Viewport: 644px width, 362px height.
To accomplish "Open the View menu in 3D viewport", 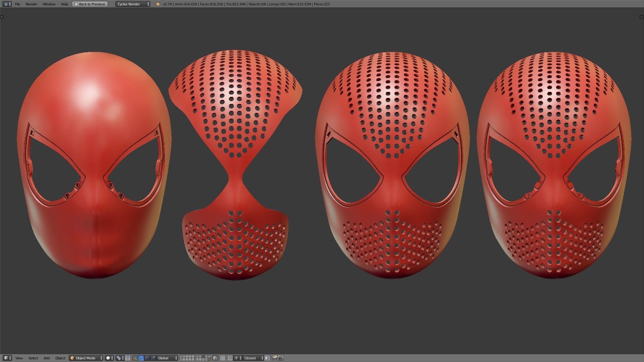I will click(x=19, y=358).
